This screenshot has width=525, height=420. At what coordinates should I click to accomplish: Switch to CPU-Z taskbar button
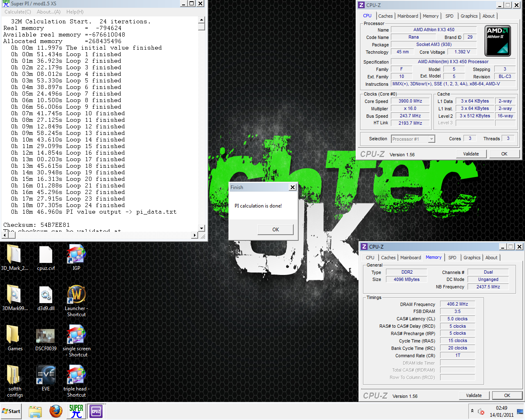tap(96, 411)
